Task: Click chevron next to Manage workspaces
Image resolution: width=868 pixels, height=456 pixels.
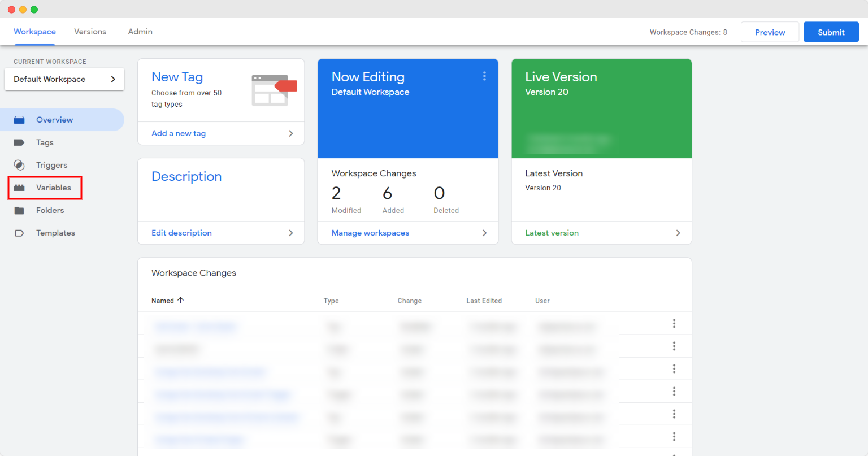Action: 484,233
